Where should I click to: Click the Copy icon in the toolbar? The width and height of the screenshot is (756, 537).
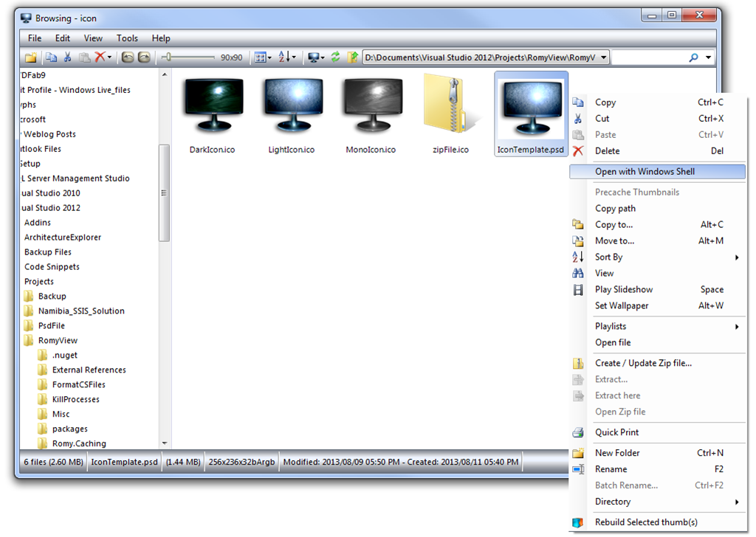click(x=51, y=58)
